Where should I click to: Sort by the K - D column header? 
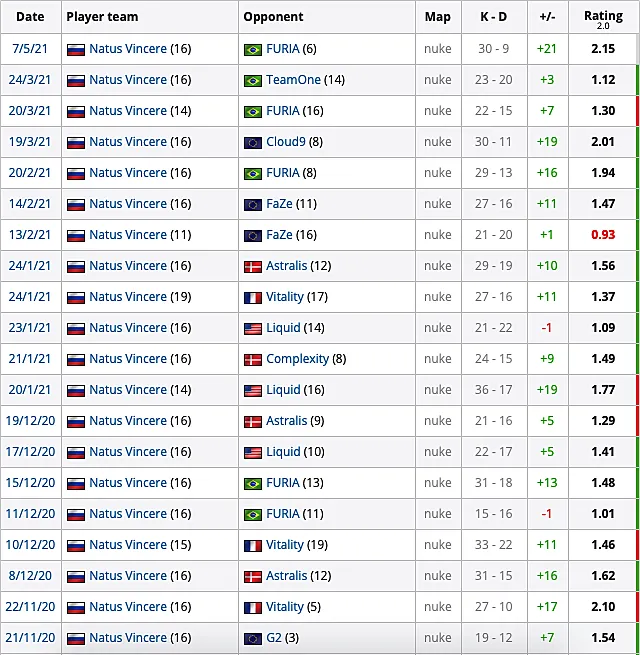(x=493, y=17)
